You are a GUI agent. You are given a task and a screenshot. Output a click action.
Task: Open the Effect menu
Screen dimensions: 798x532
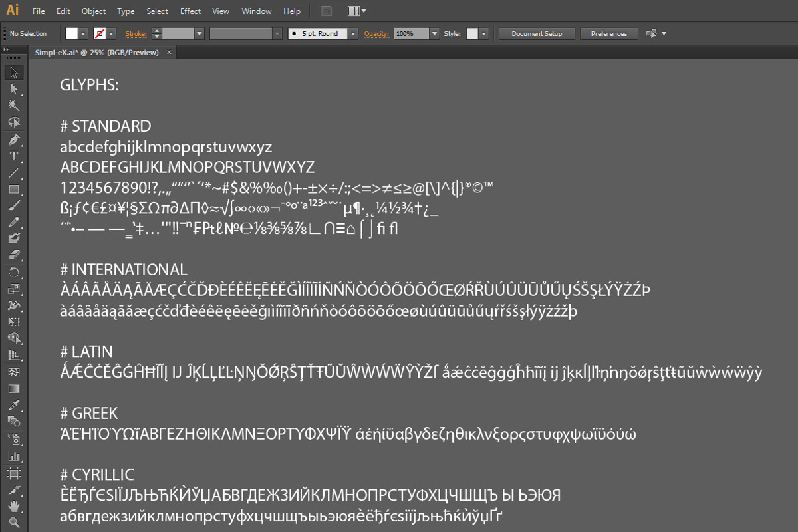click(190, 11)
